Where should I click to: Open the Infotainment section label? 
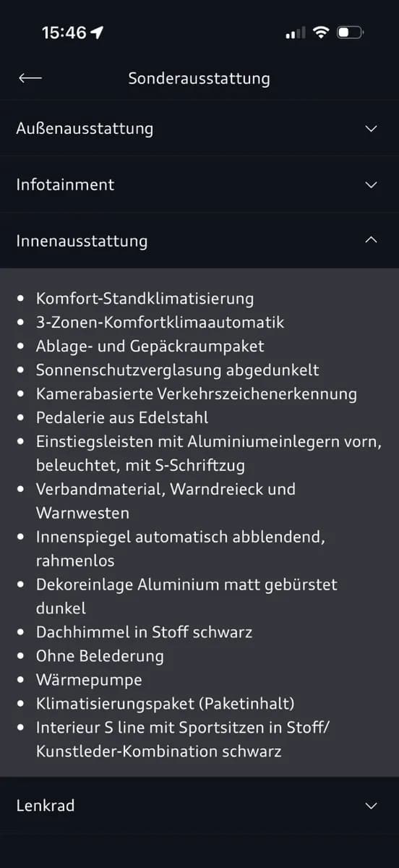(x=65, y=184)
